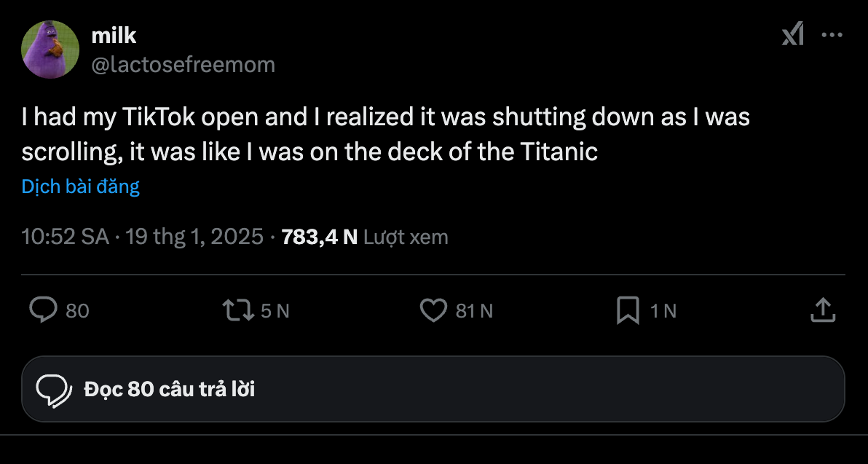The width and height of the screenshot is (868, 464).
Task: Click the repost icon with 5 N count
Action: coord(238,310)
